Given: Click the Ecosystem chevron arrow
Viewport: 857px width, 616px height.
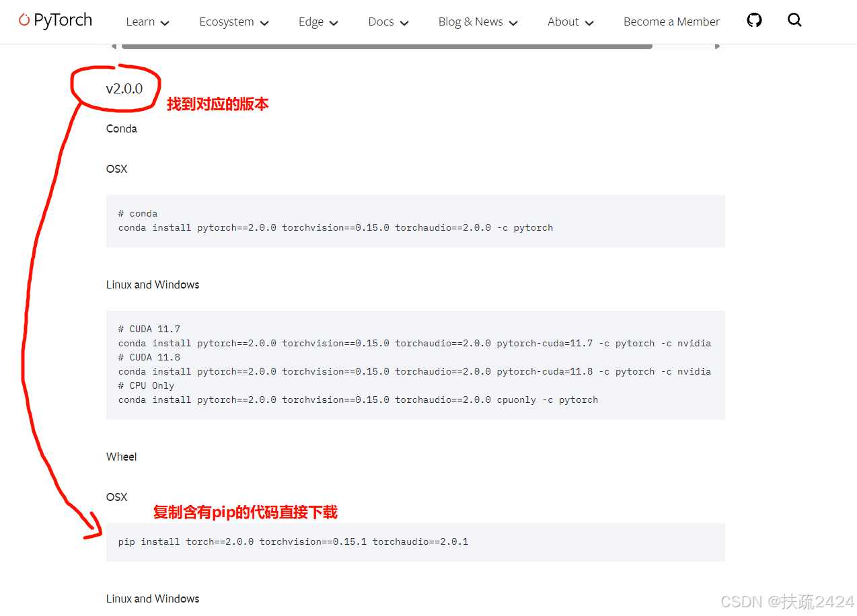Looking at the screenshot, I should (264, 23).
